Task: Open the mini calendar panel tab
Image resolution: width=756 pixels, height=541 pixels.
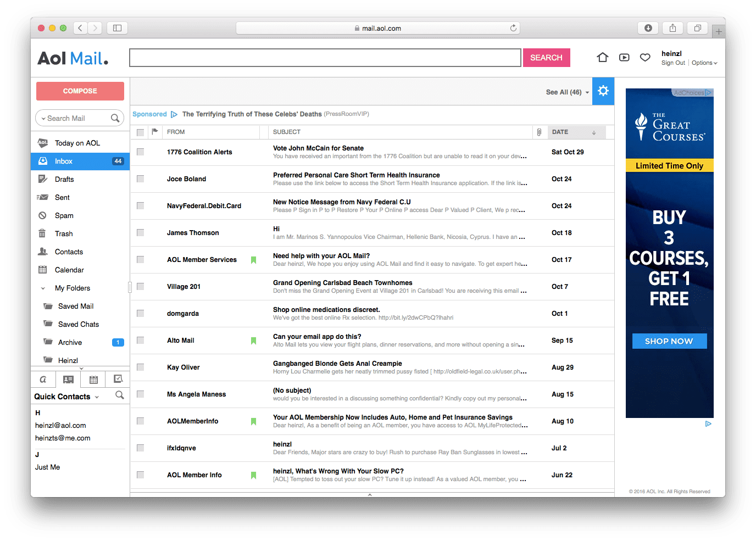Action: point(93,380)
